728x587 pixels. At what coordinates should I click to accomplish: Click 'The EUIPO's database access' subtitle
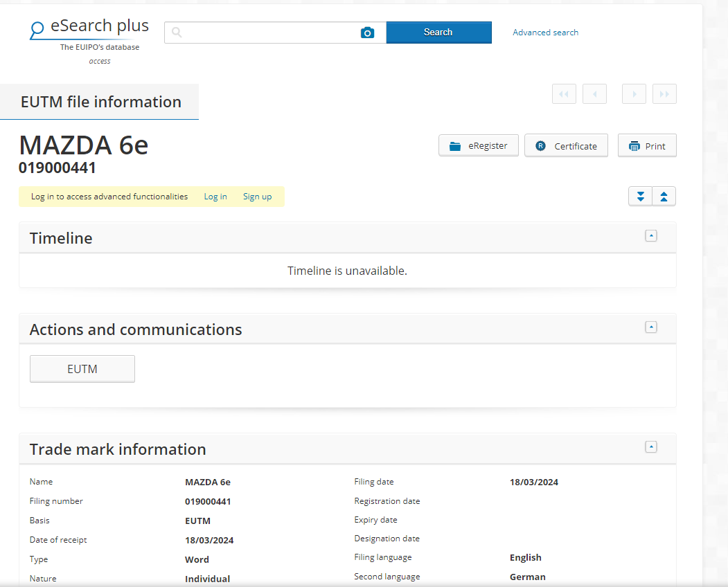click(99, 54)
